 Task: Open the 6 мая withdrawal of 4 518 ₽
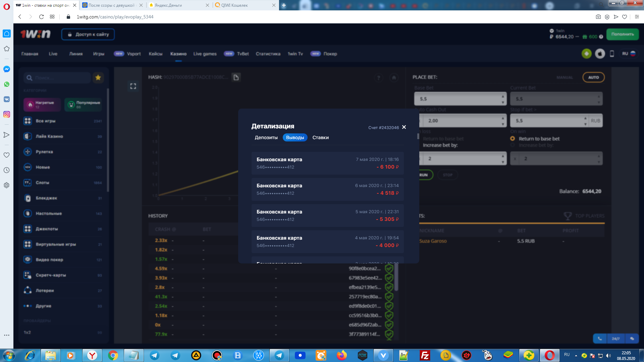[x=328, y=189]
